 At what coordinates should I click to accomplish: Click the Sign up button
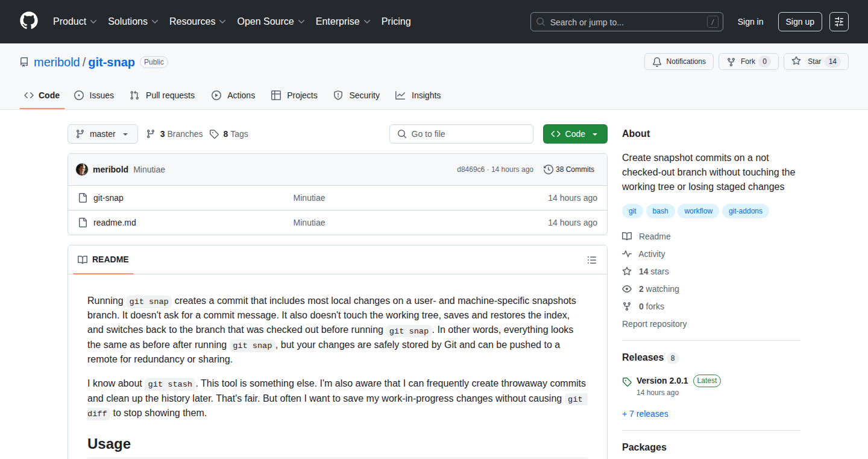(x=800, y=22)
